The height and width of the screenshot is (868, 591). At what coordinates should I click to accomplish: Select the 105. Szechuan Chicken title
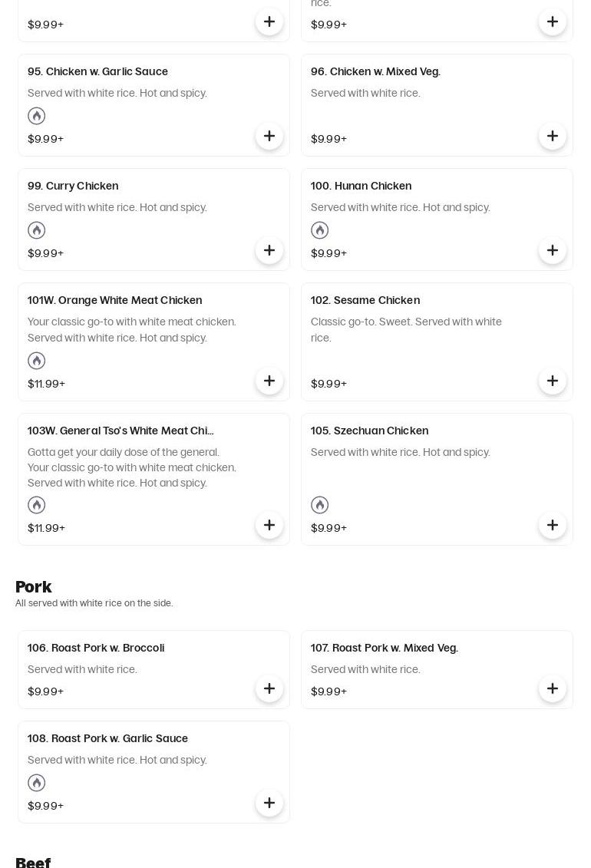369,431
